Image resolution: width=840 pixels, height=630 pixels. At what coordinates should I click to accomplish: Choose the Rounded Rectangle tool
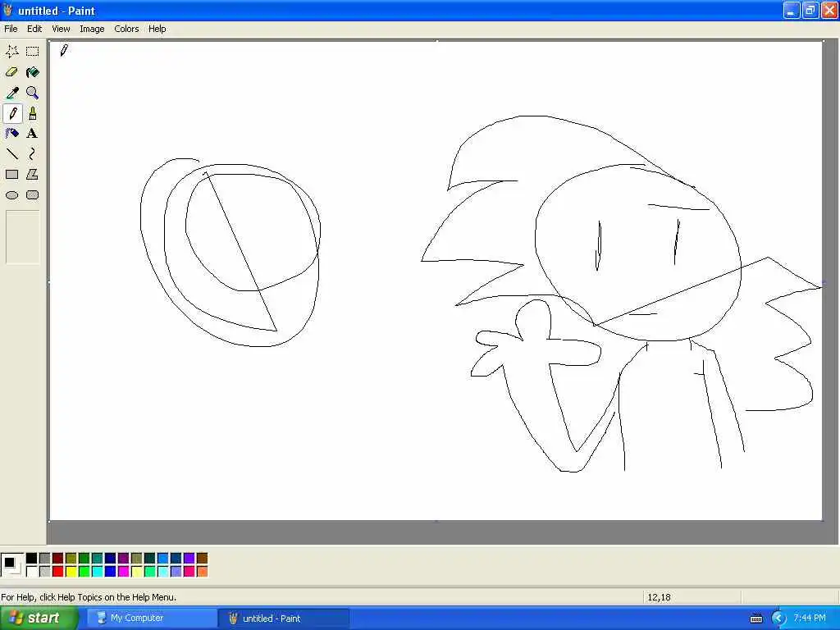click(x=33, y=195)
